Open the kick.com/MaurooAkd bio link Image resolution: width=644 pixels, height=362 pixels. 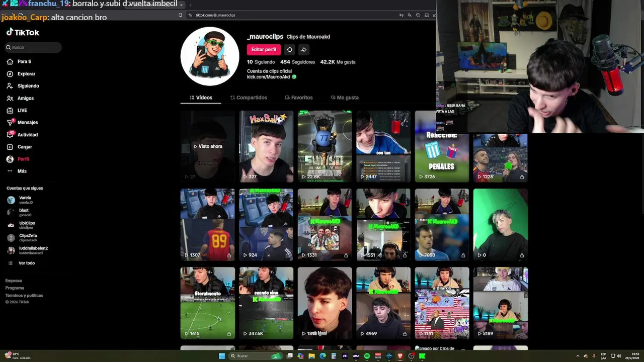point(269,77)
